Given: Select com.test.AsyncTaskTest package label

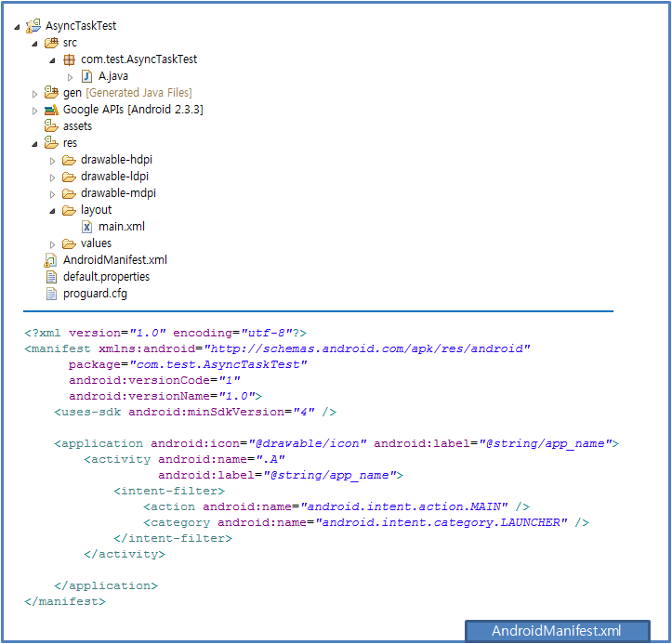Looking at the screenshot, I should [138, 59].
